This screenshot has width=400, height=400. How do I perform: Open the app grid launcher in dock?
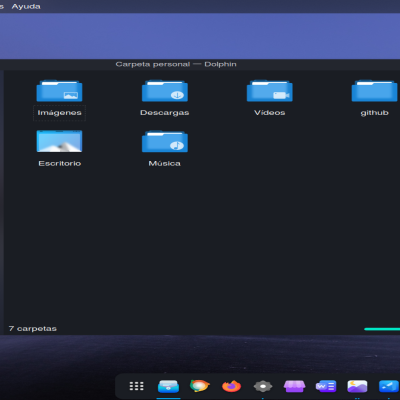tap(136, 386)
